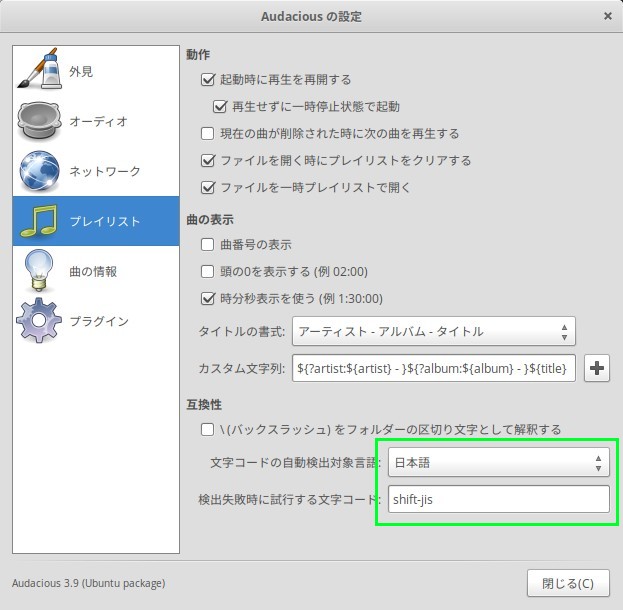Click the plus icon beside カスタム文字列

596,368
